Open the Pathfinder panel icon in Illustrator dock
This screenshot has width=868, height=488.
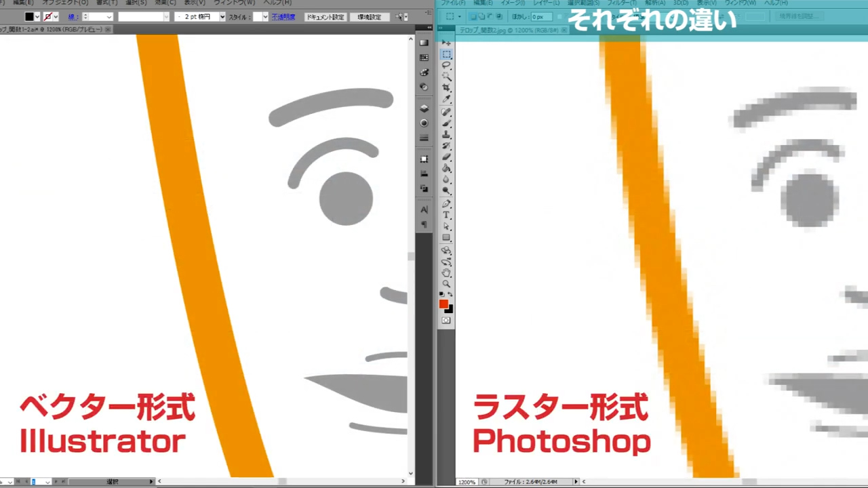424,189
